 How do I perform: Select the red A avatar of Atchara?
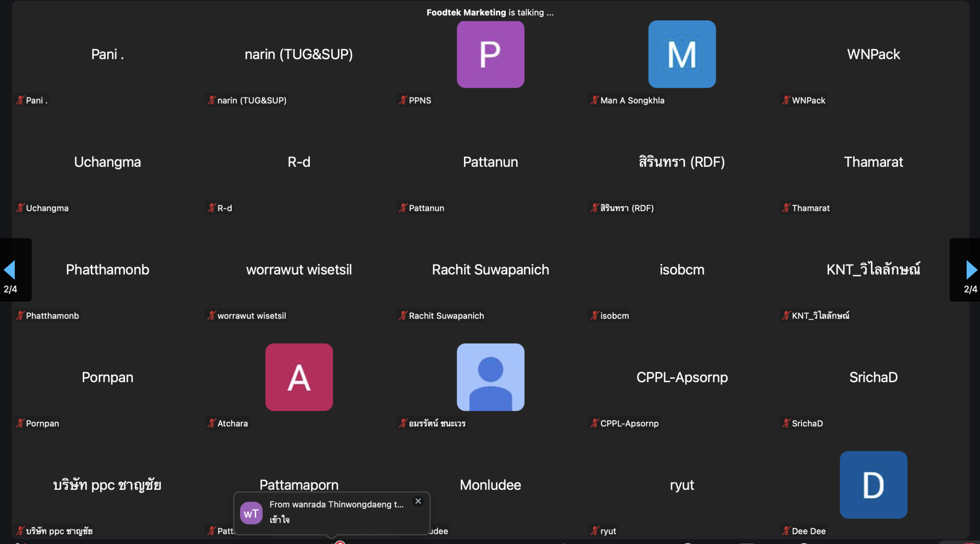[299, 377]
